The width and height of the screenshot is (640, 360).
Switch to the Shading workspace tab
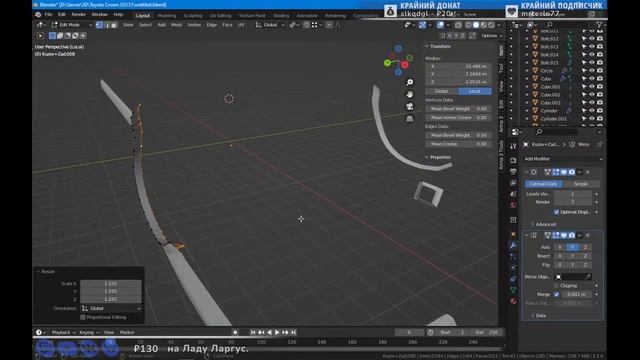click(281, 16)
